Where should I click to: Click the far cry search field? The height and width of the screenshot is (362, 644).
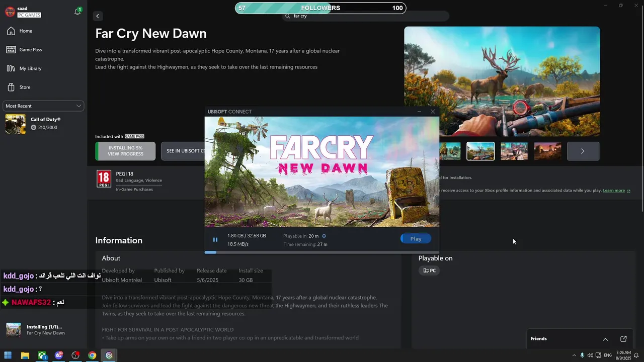(x=365, y=16)
